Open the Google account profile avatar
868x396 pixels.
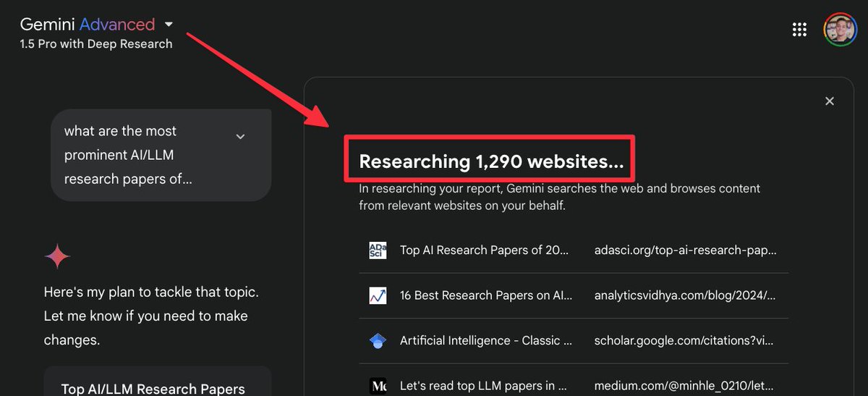[840, 29]
